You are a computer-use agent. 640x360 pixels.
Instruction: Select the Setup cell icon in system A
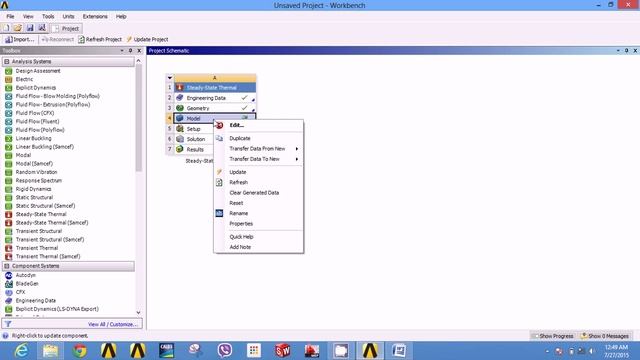[x=180, y=129]
